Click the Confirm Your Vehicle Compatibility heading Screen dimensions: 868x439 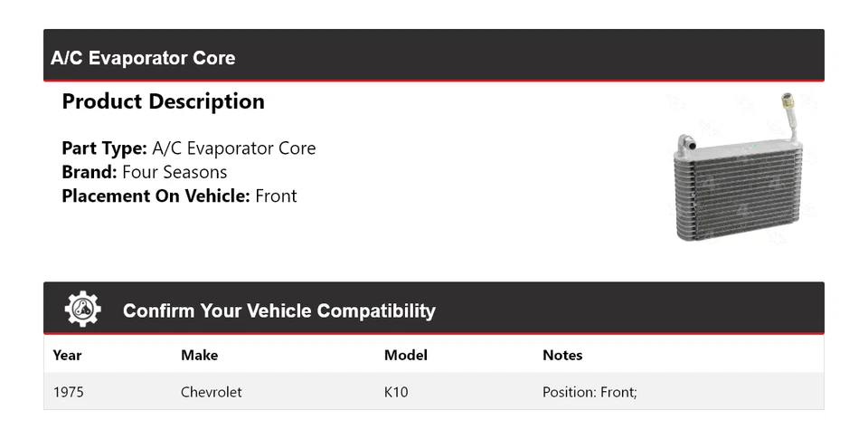pyautogui.click(x=278, y=311)
